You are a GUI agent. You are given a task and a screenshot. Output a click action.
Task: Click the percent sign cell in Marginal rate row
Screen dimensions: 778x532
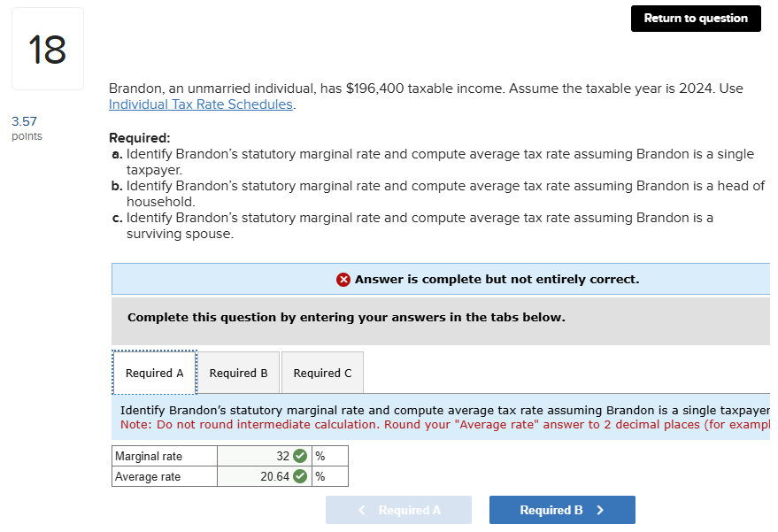coord(330,456)
